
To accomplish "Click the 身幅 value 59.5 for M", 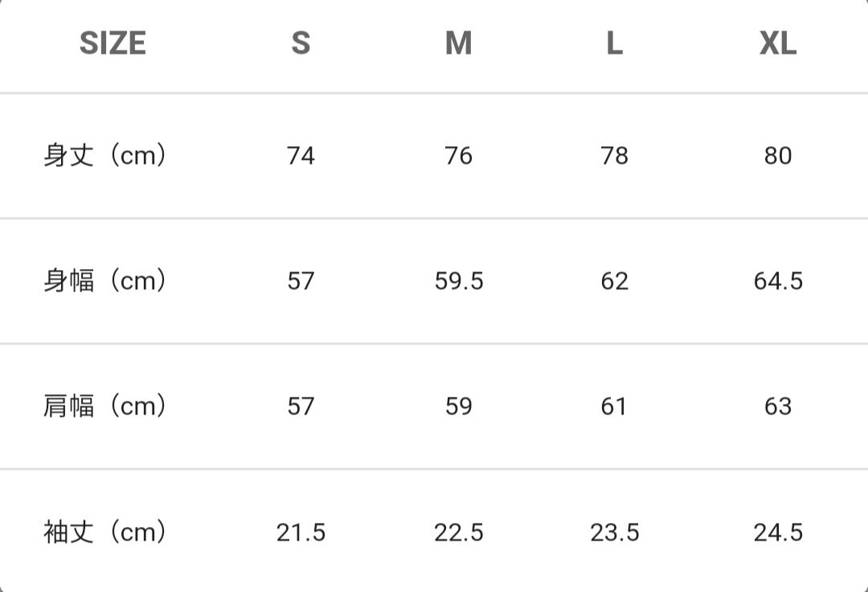I will pyautogui.click(x=459, y=281).
